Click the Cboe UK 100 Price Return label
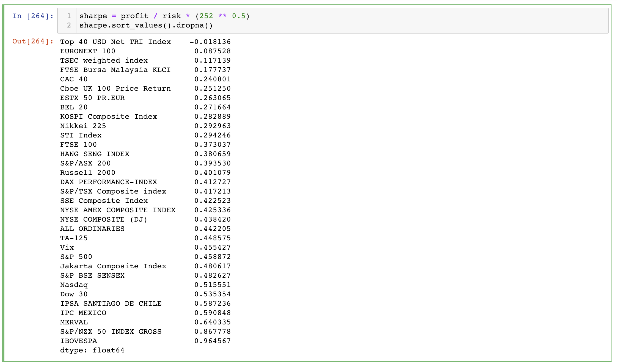This screenshot has height=364, width=617. coord(115,89)
